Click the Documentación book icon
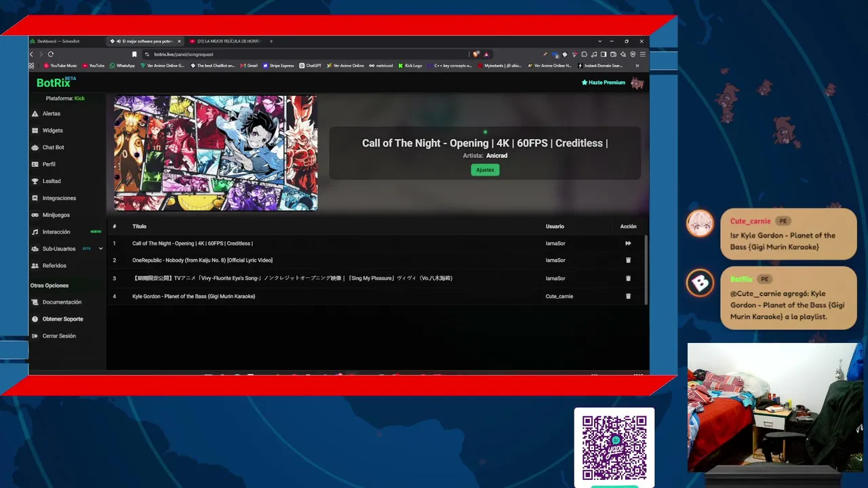 pos(35,302)
